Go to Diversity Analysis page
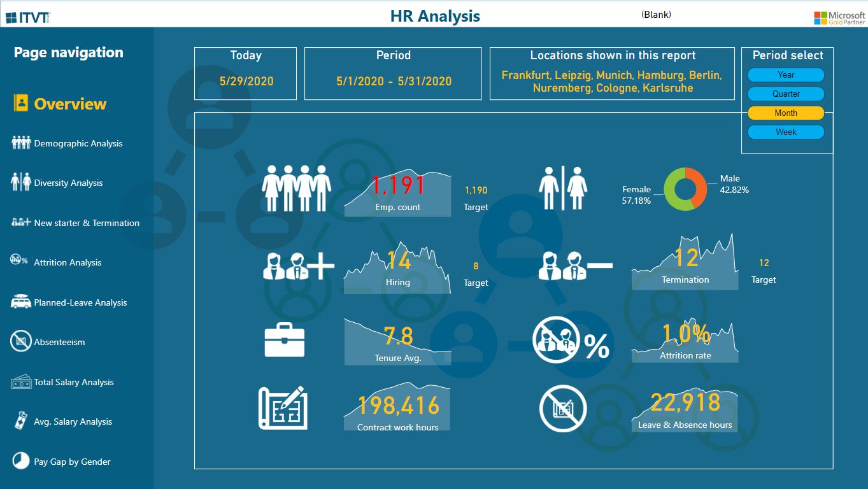 click(x=68, y=183)
